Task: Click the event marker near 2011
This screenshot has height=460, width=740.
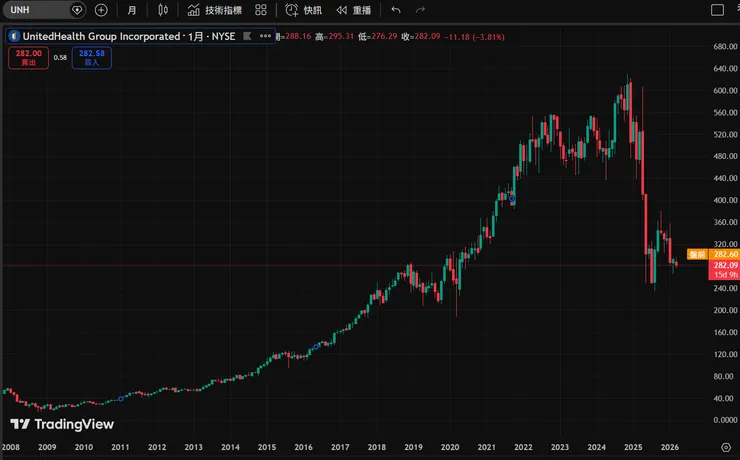Action: click(x=121, y=399)
